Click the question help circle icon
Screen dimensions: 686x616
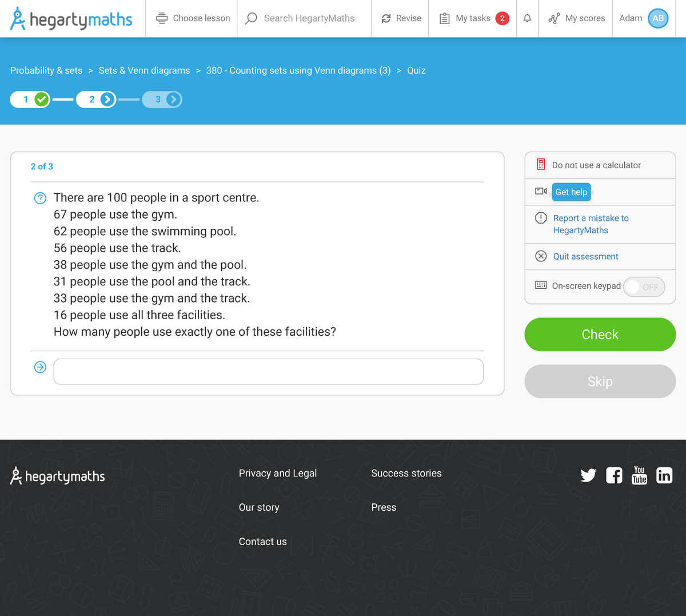[39, 198]
